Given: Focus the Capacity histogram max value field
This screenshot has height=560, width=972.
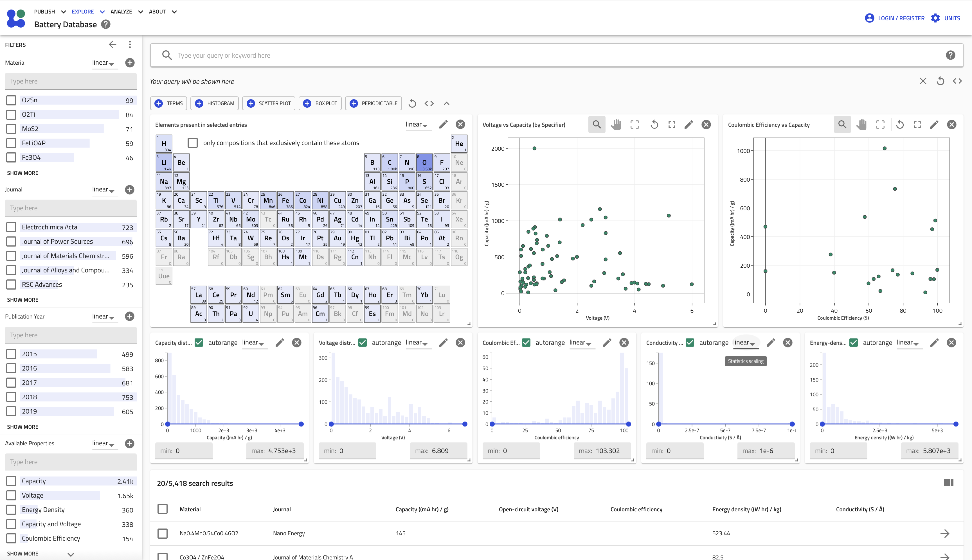Looking at the screenshot, I should point(275,451).
